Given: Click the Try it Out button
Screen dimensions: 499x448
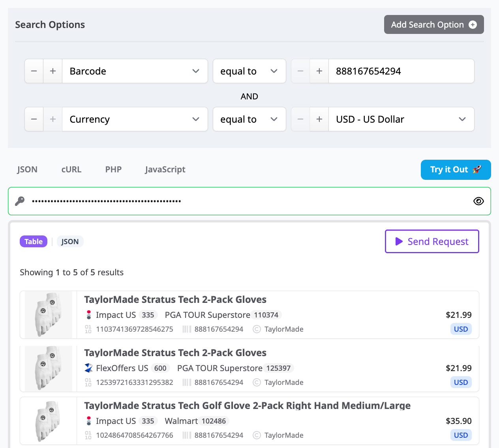Looking at the screenshot, I should pyautogui.click(x=456, y=170).
